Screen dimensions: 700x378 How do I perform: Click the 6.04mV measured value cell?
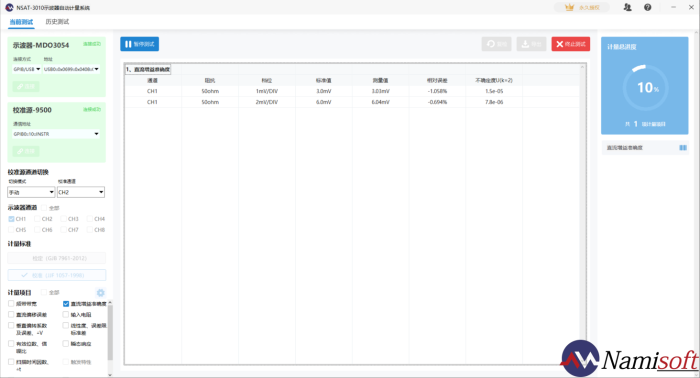pyautogui.click(x=380, y=102)
